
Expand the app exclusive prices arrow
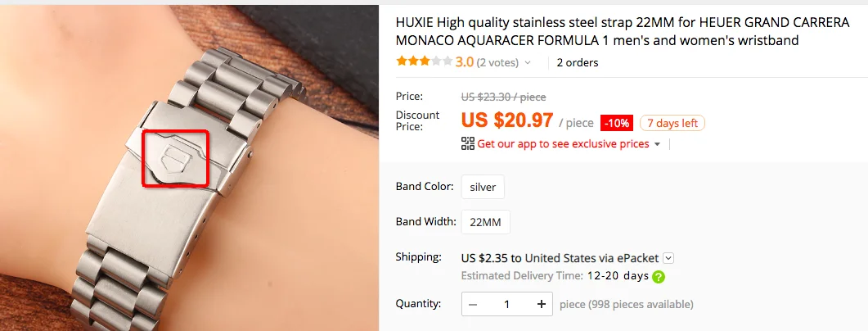pos(657,145)
